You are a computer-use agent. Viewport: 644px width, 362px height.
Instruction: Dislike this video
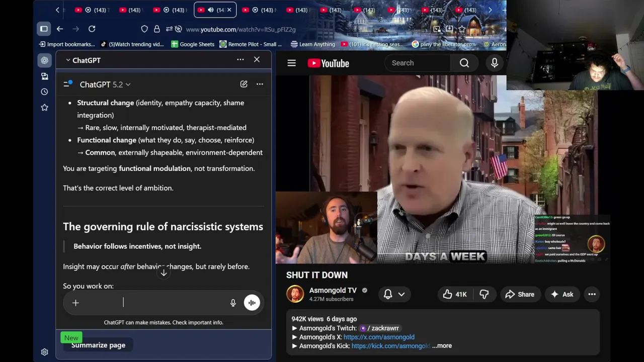[484, 295]
